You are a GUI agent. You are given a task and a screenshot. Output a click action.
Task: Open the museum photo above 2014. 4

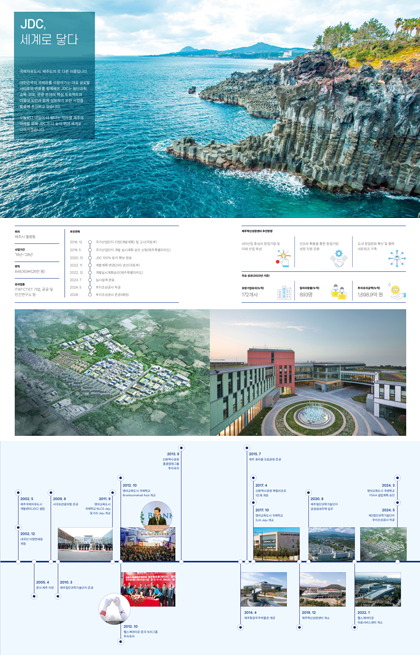[x=264, y=589]
